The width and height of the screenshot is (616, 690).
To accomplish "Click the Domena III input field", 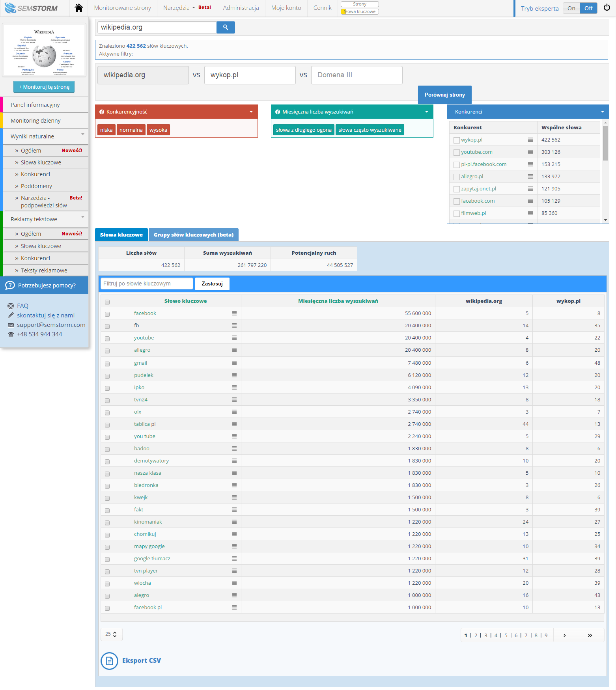I will pyautogui.click(x=357, y=75).
